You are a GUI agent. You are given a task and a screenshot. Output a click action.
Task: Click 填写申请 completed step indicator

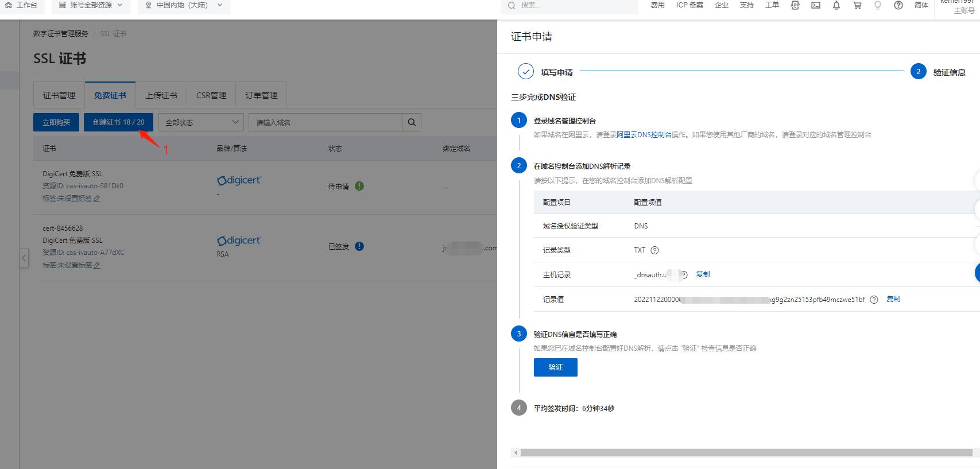[545, 72]
